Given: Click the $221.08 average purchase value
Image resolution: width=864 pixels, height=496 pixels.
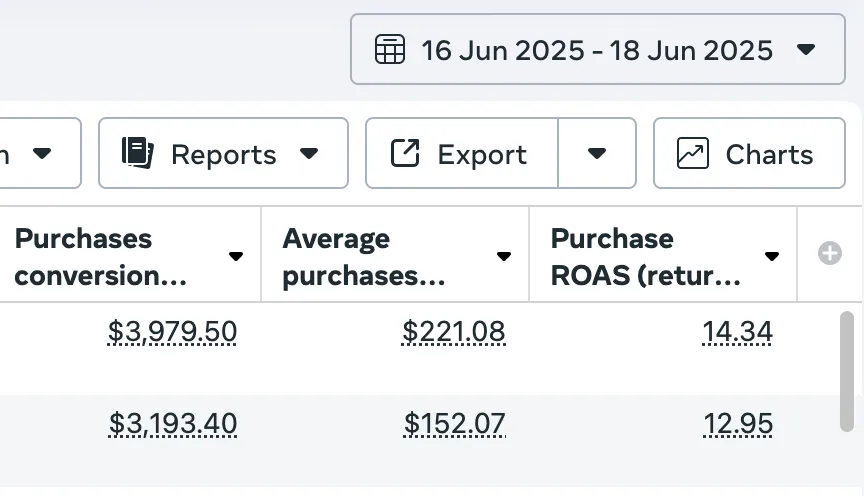Looking at the screenshot, I should coord(454,331).
